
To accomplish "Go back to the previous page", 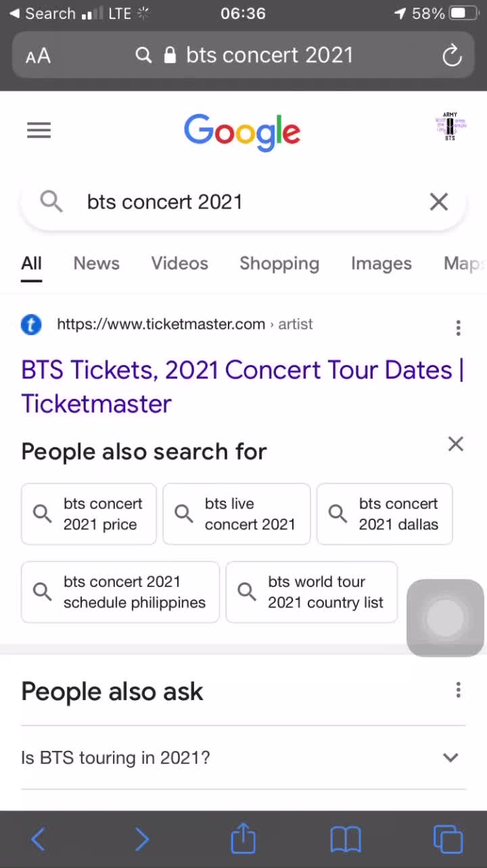I will pyautogui.click(x=39, y=840).
